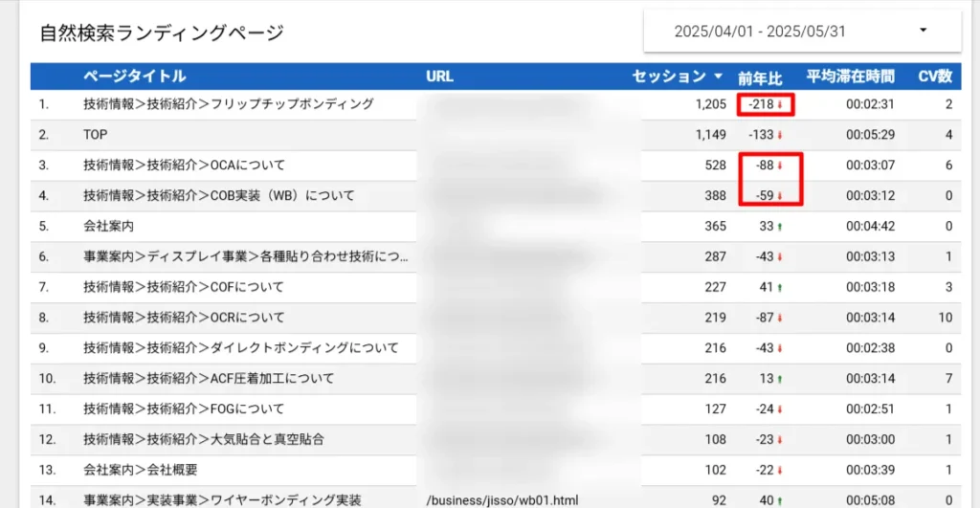Click session value 287
Viewport: 980px width, 508px height.
(x=715, y=256)
